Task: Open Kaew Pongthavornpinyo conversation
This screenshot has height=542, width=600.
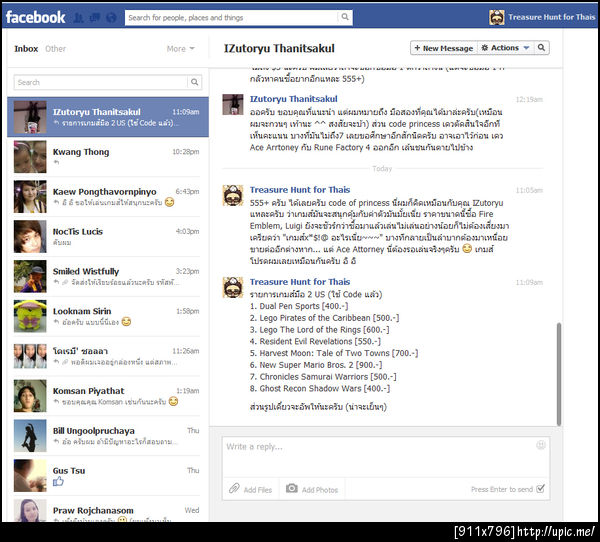Action: (x=108, y=197)
